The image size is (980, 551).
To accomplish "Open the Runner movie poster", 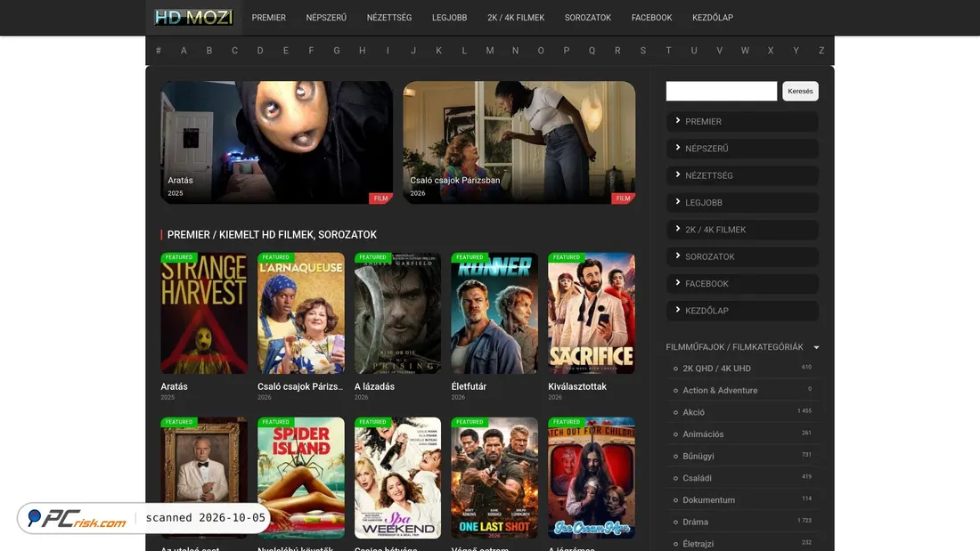I will [494, 313].
